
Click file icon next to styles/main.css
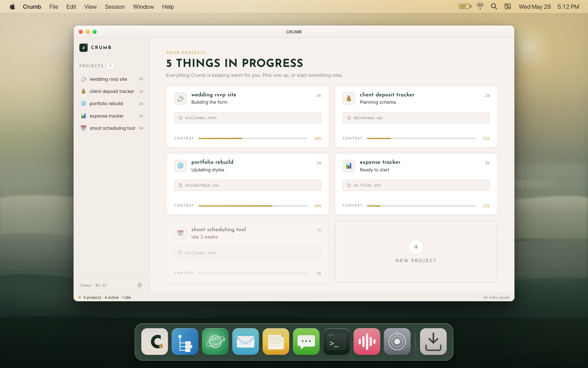coord(180,185)
